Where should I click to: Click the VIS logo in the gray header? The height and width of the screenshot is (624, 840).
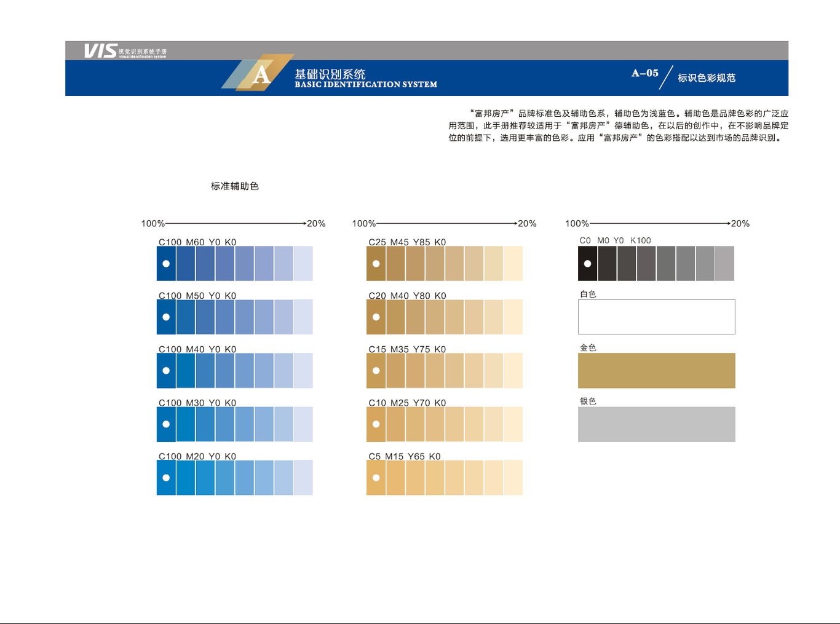tap(100, 50)
